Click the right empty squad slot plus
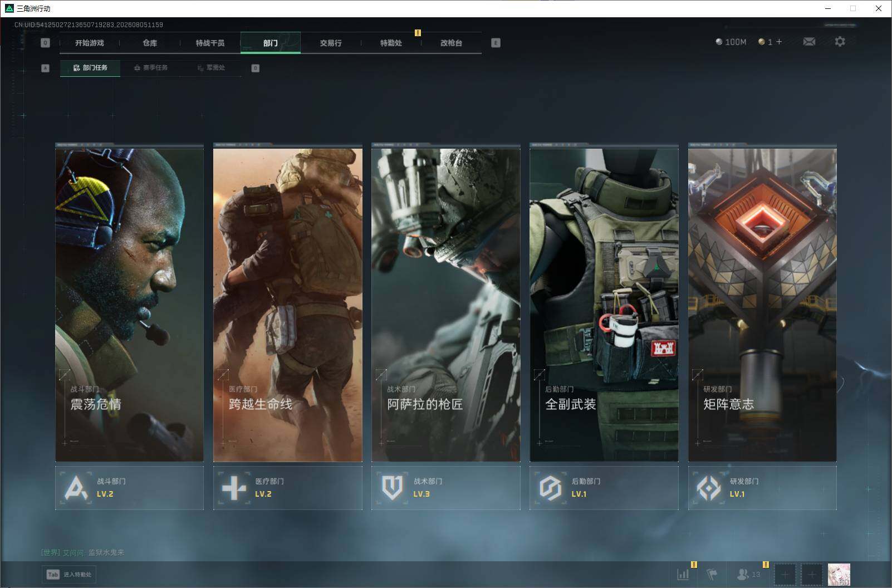Screen dimensions: 892x588 [812, 575]
